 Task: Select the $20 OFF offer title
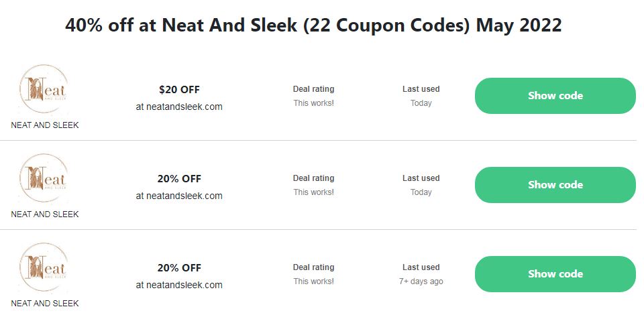(179, 89)
